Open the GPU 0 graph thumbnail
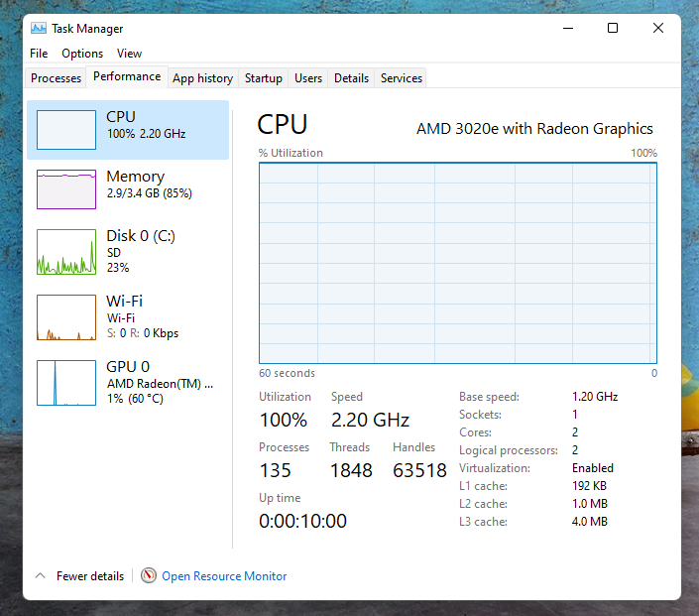The width and height of the screenshot is (699, 616). [66, 383]
